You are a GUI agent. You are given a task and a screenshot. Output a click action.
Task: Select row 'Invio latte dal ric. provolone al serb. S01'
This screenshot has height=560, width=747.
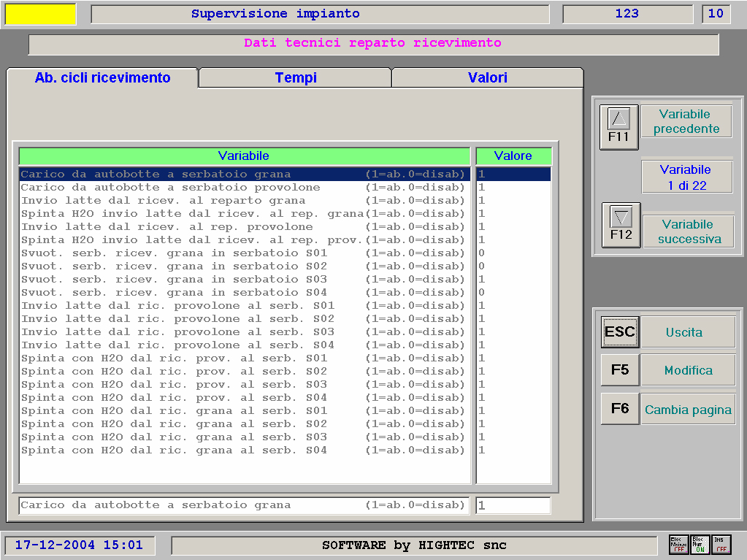[245, 306]
